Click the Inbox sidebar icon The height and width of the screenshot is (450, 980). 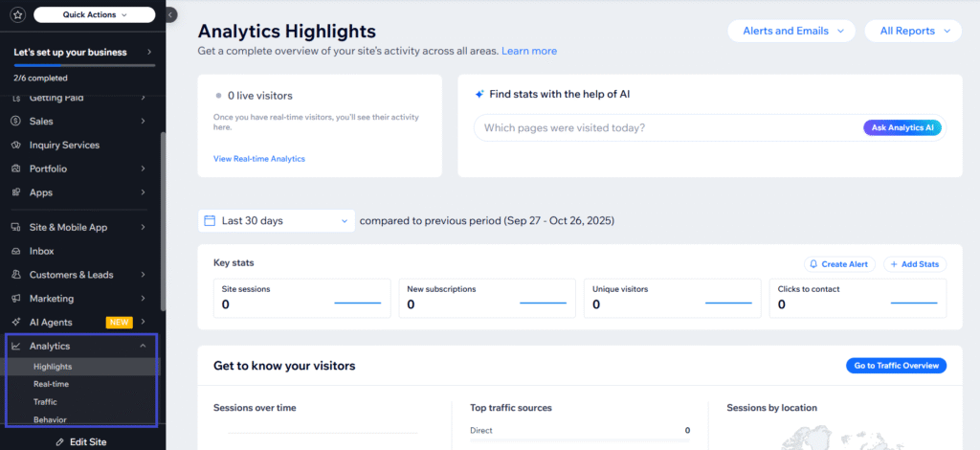tap(16, 251)
